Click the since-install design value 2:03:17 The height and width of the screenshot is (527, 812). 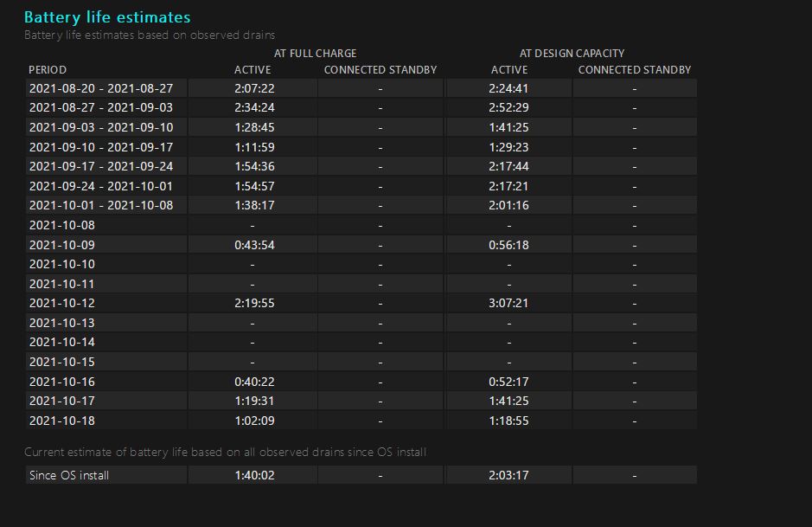coord(508,475)
